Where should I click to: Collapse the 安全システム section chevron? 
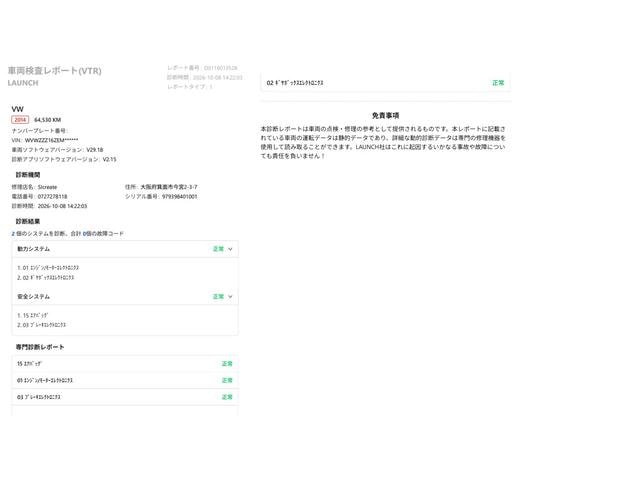click(x=230, y=297)
